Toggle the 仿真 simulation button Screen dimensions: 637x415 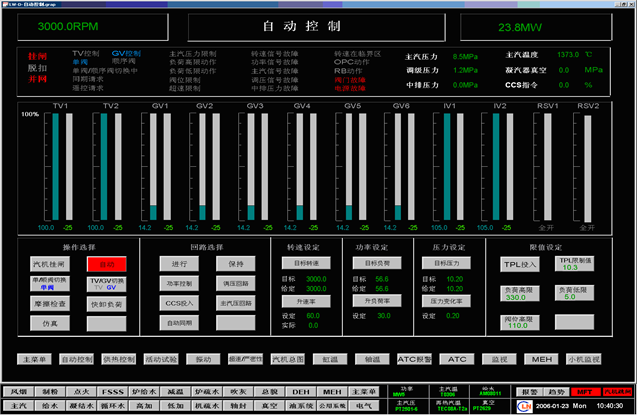50,324
